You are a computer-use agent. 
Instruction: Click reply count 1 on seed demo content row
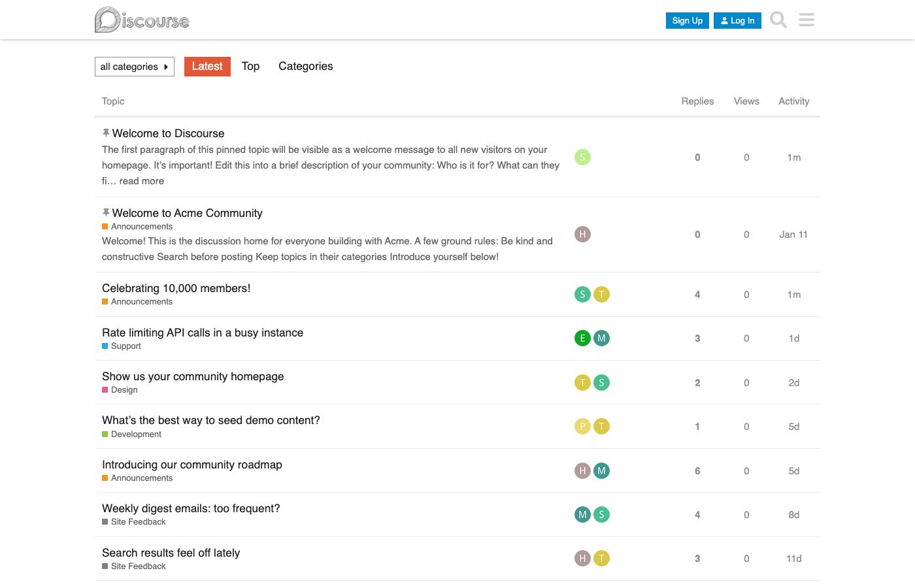point(697,427)
